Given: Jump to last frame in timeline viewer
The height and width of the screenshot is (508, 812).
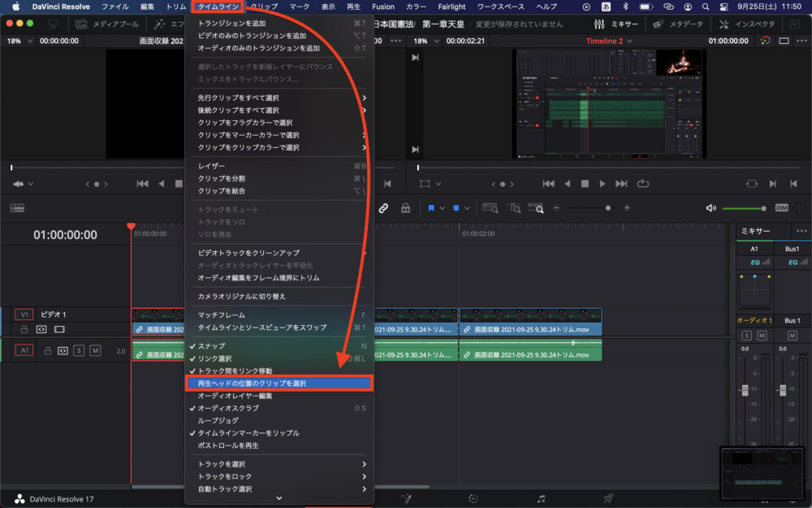Looking at the screenshot, I should [x=621, y=184].
